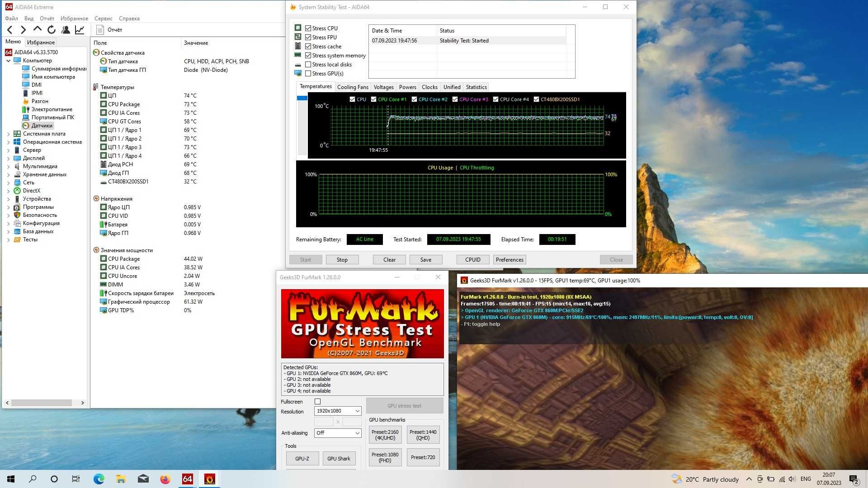Uncheck Stress system memory checkbox
The height and width of the screenshot is (488, 868).
[x=308, y=55]
